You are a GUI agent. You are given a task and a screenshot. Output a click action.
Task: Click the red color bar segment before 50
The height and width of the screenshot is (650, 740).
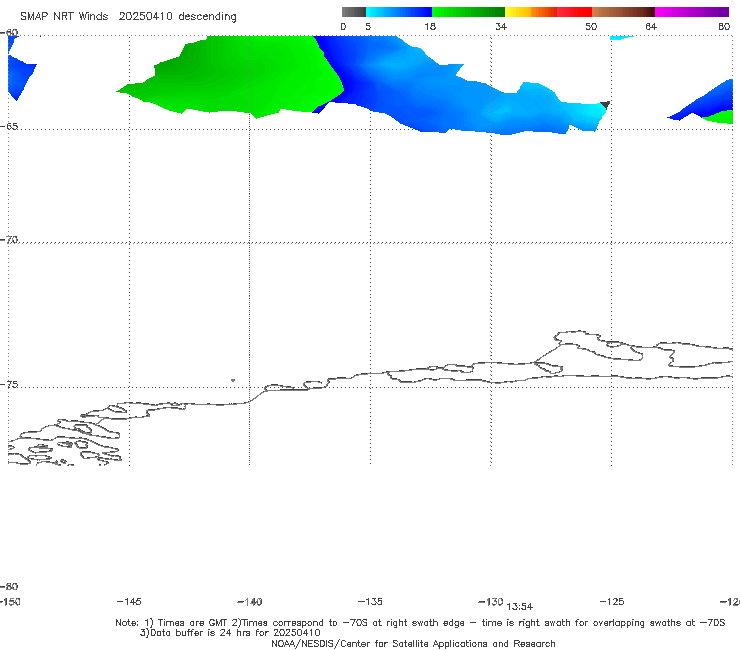(574, 12)
